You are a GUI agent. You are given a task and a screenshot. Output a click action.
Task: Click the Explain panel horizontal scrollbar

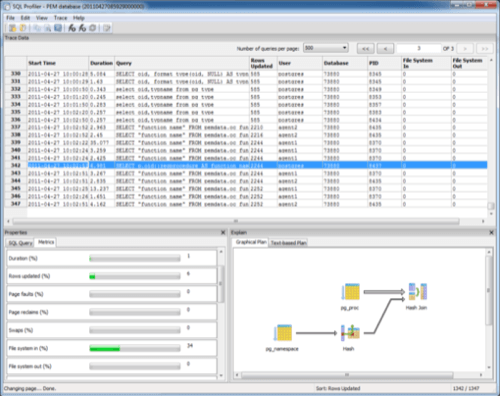tap(347, 375)
